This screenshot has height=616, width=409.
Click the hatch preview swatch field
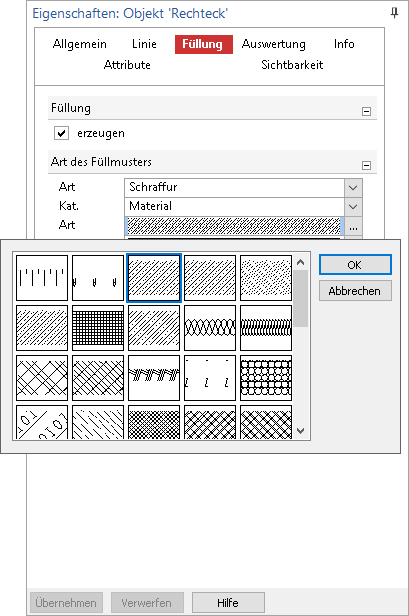[235, 226]
